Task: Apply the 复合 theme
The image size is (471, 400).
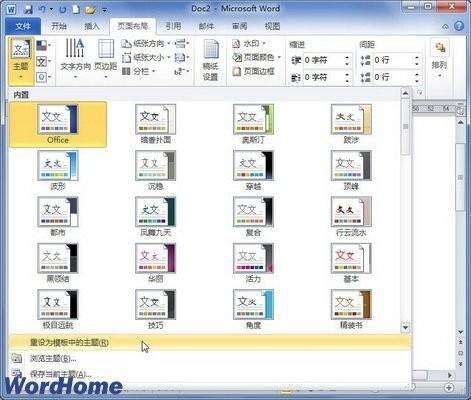Action: click(x=253, y=216)
